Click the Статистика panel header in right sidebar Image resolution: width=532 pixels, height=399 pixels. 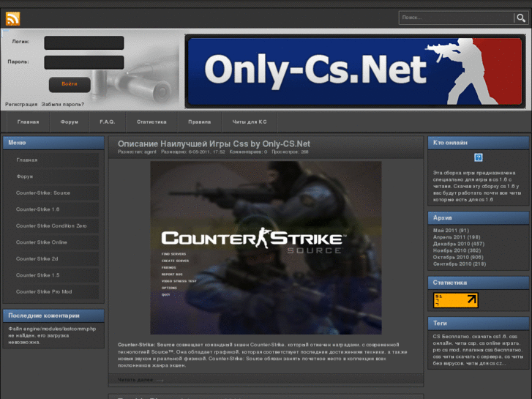(479, 283)
